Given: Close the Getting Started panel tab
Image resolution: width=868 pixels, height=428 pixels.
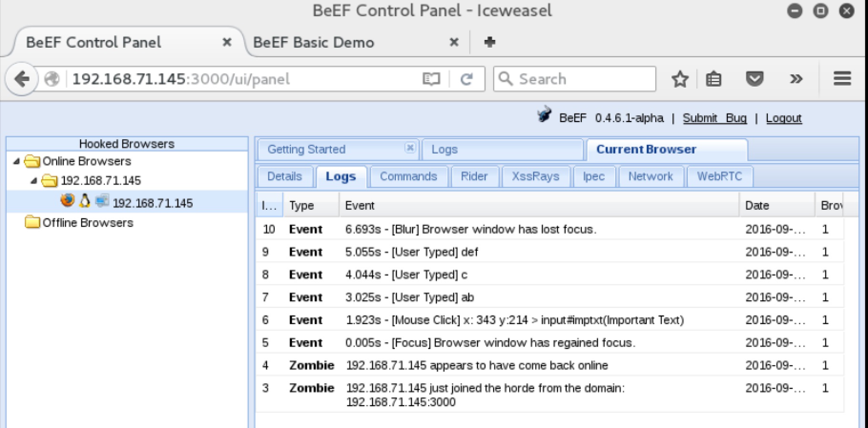Looking at the screenshot, I should click(x=410, y=148).
